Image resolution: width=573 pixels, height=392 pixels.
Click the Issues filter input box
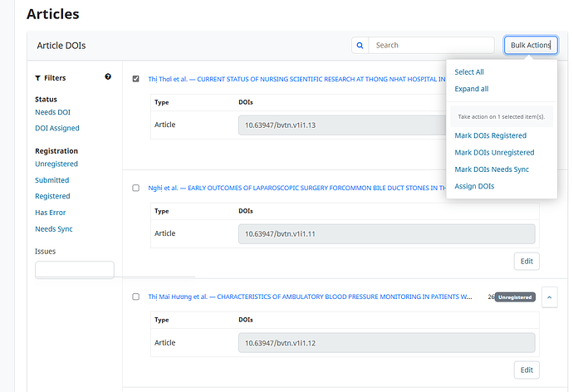click(75, 270)
